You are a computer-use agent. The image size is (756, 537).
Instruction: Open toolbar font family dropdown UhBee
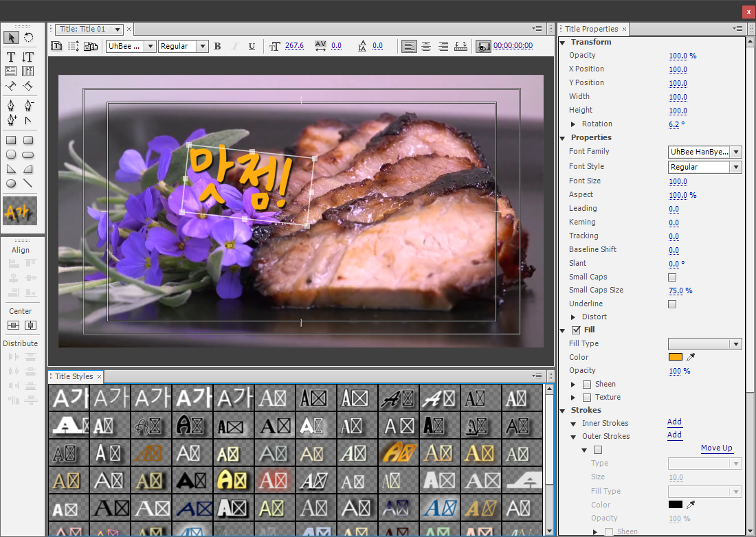131,46
